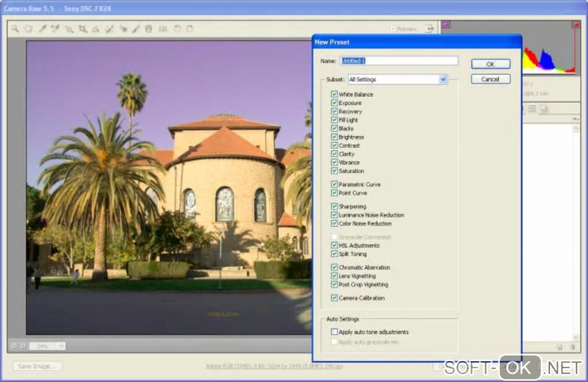588x382 pixels.
Task: Uncheck the Sharpening checkbox
Action: [x=334, y=206]
